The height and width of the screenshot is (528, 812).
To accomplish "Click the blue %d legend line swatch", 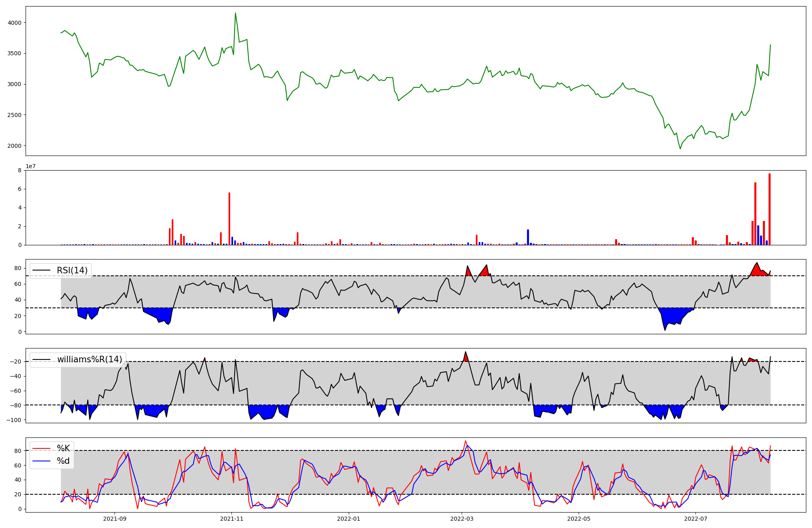I will 41,461.
